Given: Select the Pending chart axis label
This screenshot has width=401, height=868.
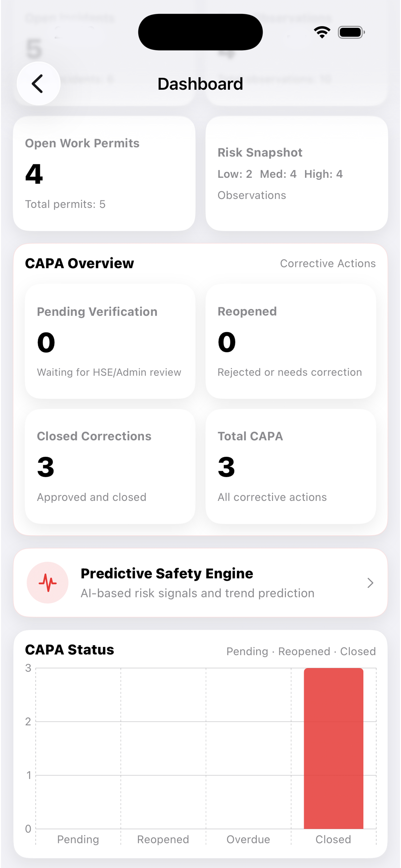Looking at the screenshot, I should 78,839.
